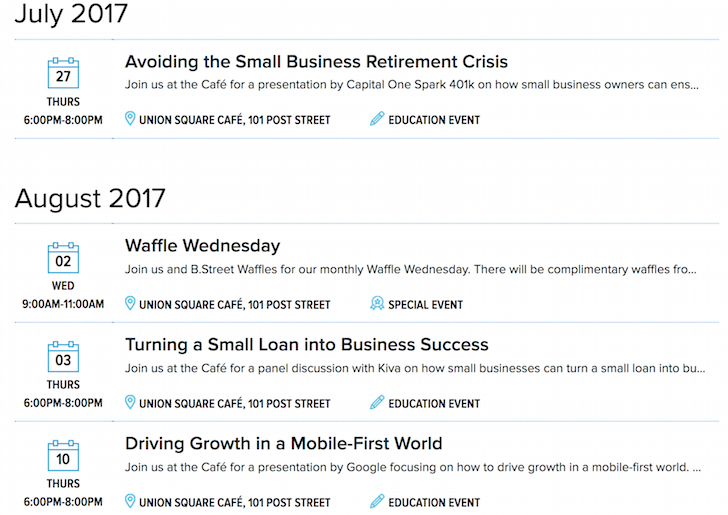Click Union Square Café address for Waffle Wednesday
This screenshot has height=515, width=728.
pyautogui.click(x=234, y=305)
